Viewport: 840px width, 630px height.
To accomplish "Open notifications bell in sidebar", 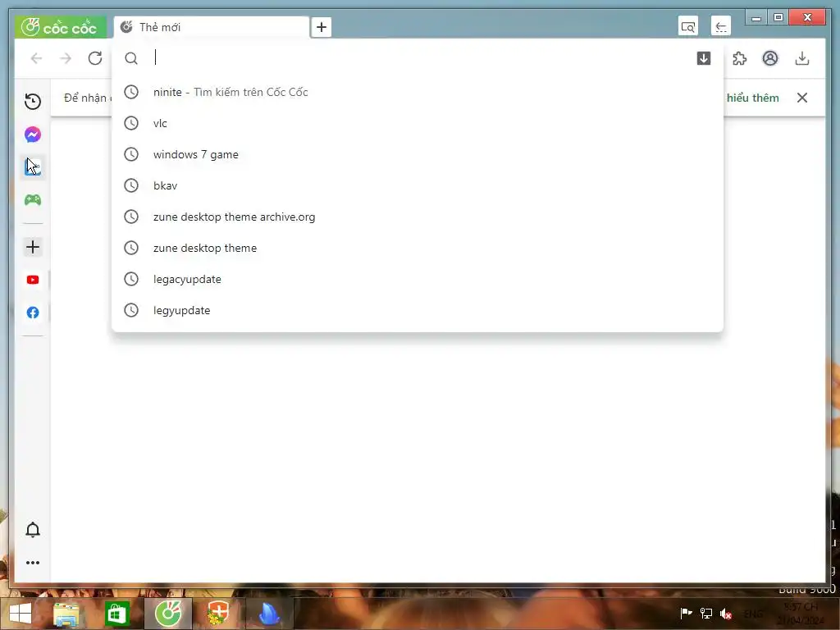I will pyautogui.click(x=33, y=529).
